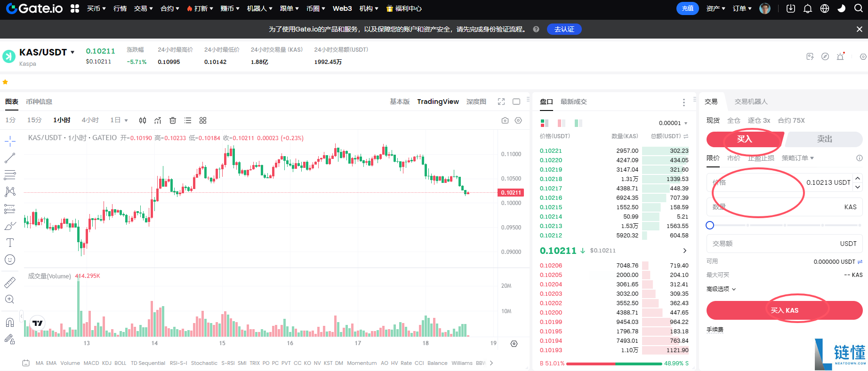Take a chart snapshot with camera icon

[505, 120]
